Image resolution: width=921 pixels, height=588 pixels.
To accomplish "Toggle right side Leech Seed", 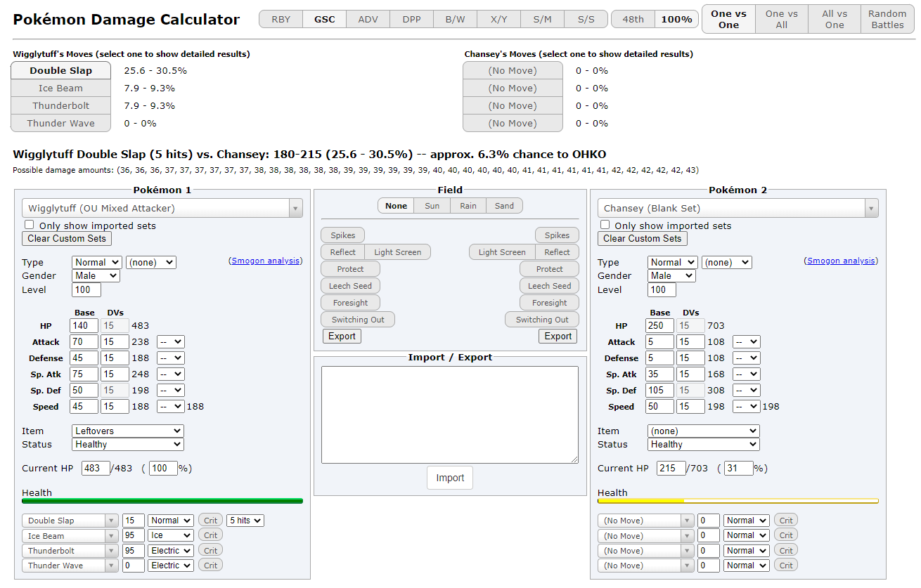I will [x=548, y=286].
